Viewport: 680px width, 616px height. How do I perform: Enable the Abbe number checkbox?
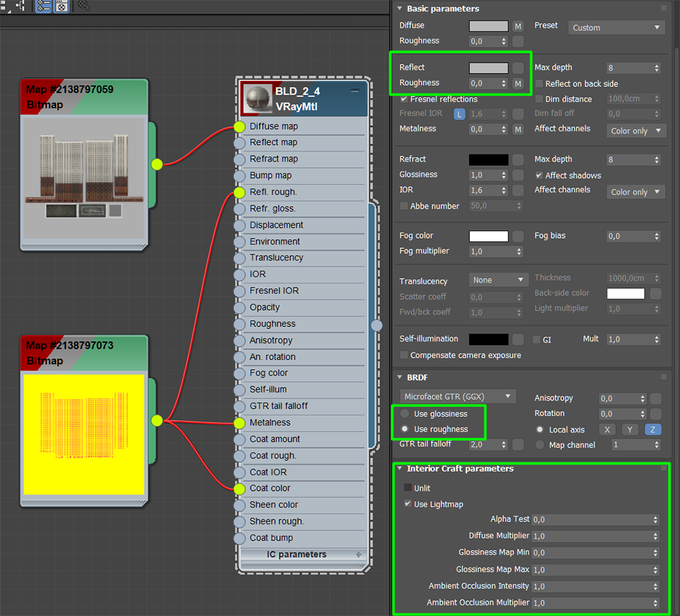coord(404,206)
